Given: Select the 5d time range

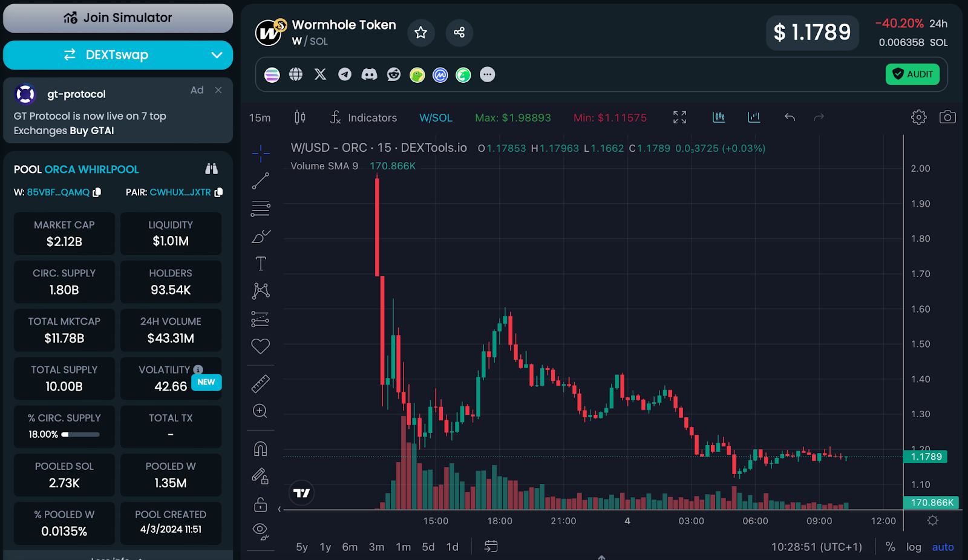Looking at the screenshot, I should point(428,547).
